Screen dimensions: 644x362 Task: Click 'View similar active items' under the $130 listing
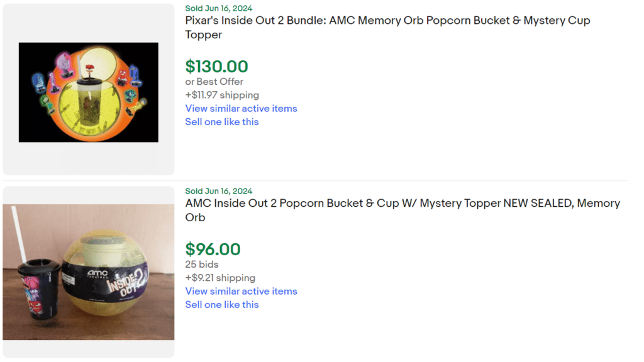241,108
